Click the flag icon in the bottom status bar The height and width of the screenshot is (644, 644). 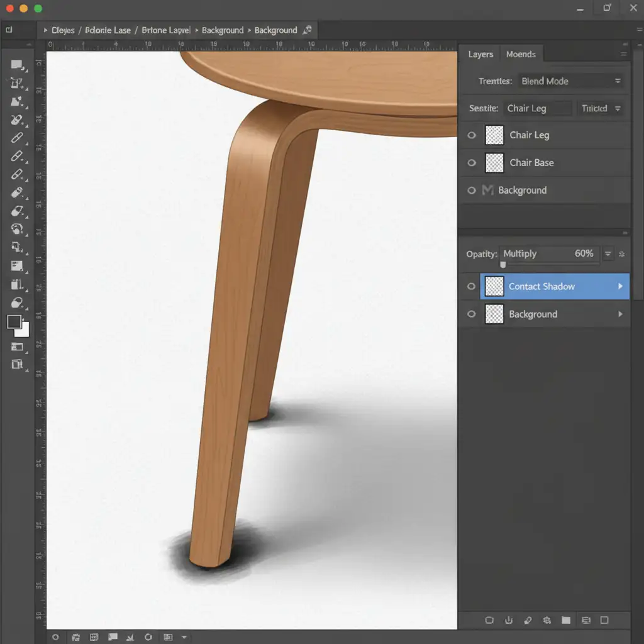tap(113, 637)
